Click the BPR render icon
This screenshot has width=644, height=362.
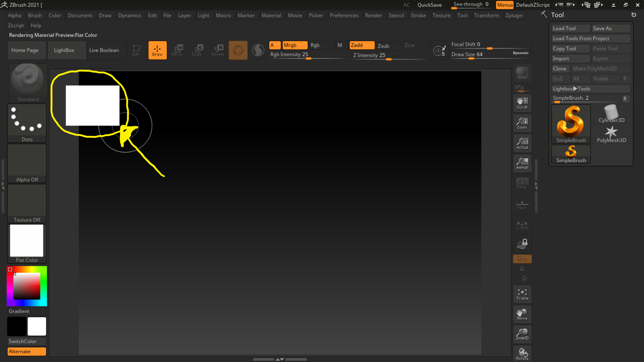pyautogui.click(x=522, y=73)
